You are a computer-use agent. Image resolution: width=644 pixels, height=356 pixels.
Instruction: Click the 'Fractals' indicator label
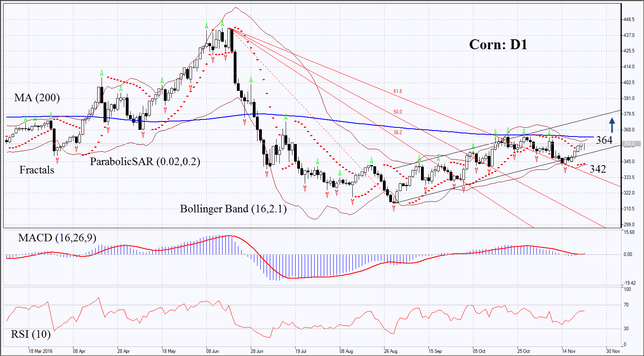37,170
